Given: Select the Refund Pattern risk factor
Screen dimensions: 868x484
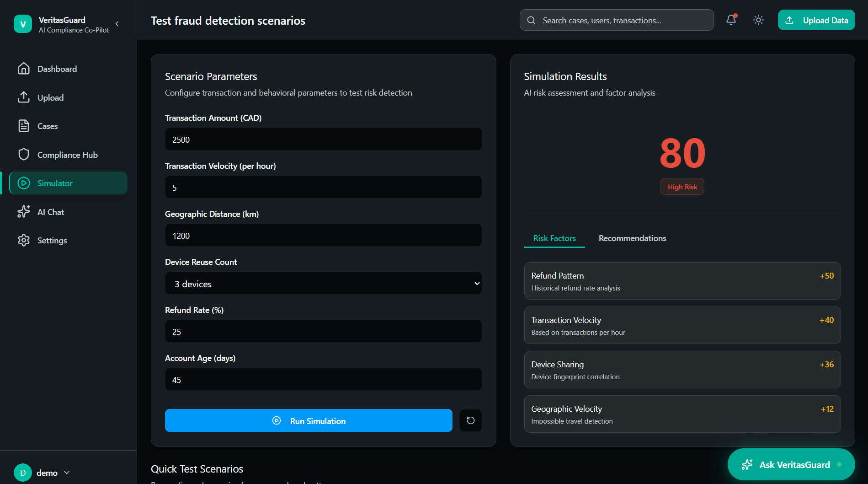Looking at the screenshot, I should [x=682, y=281].
